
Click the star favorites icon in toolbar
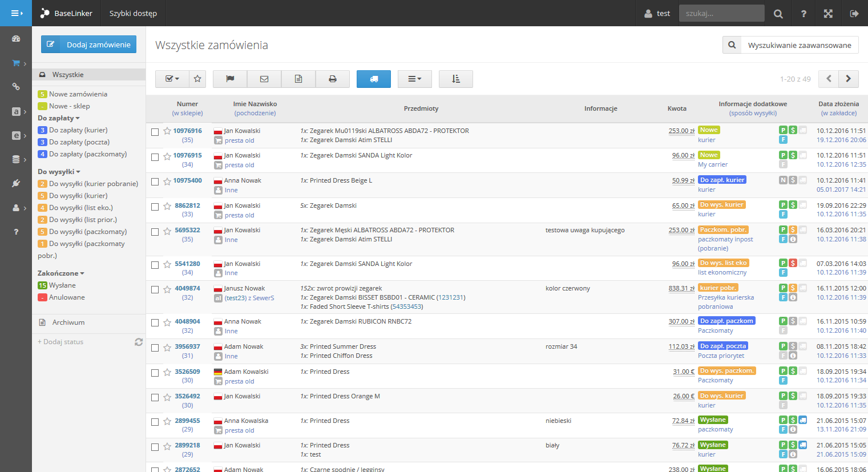point(197,79)
